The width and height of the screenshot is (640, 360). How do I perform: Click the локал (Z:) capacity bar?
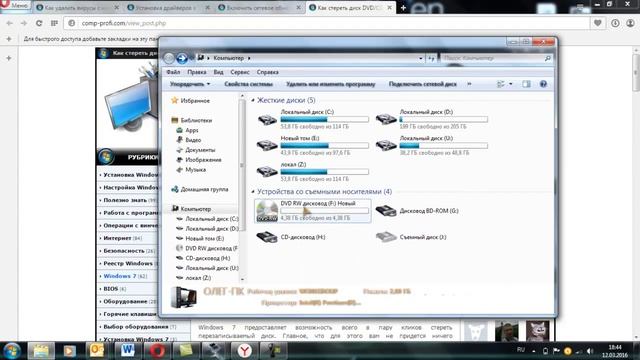324,172
